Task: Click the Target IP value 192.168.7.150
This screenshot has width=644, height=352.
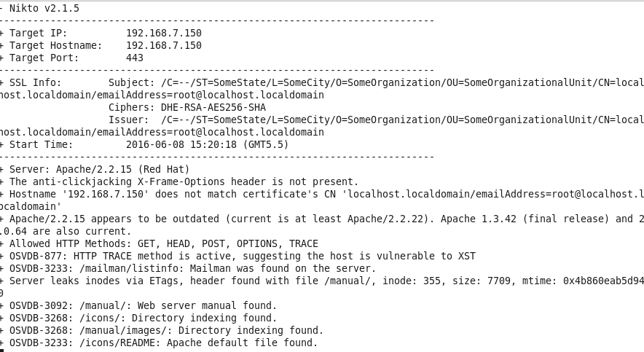Action: click(x=163, y=33)
